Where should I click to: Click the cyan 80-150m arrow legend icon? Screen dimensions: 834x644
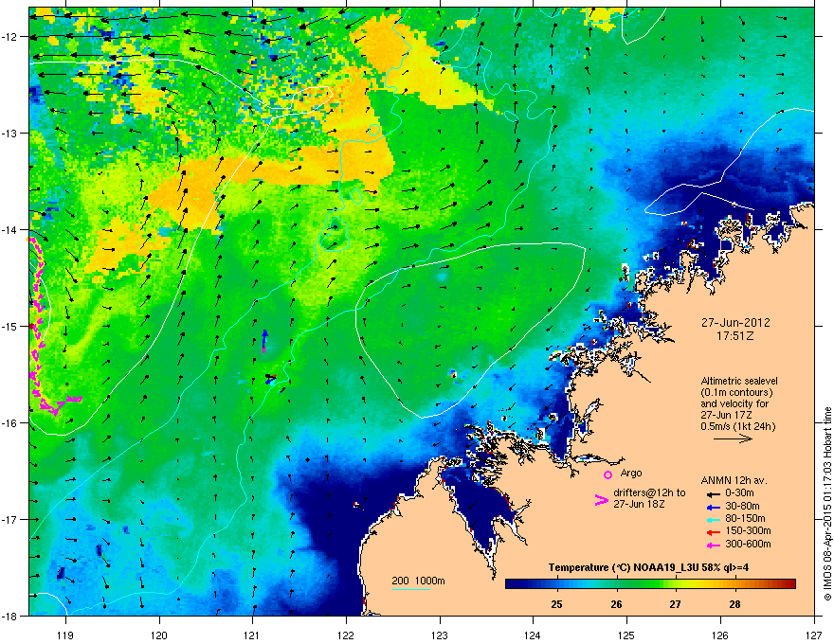(x=713, y=519)
